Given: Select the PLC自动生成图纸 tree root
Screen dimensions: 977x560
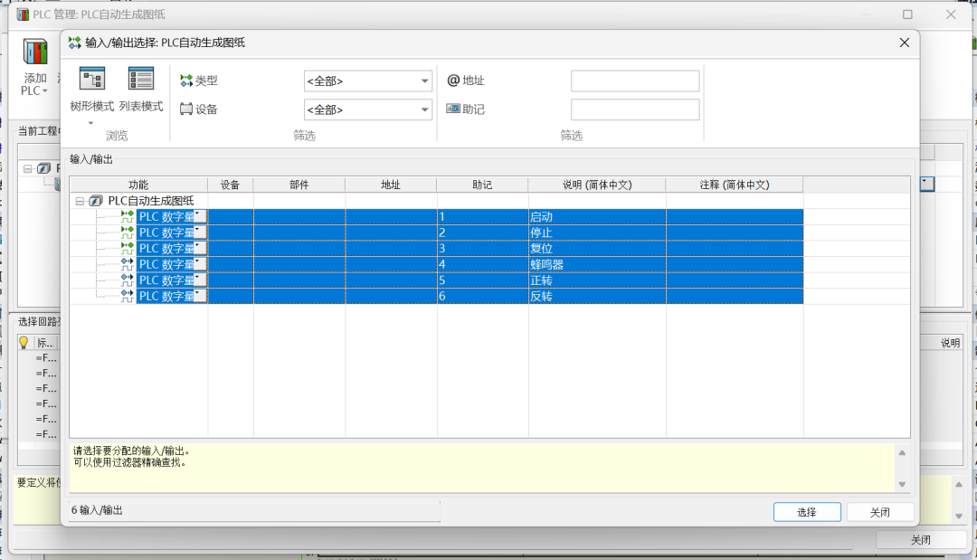Looking at the screenshot, I should point(151,201).
